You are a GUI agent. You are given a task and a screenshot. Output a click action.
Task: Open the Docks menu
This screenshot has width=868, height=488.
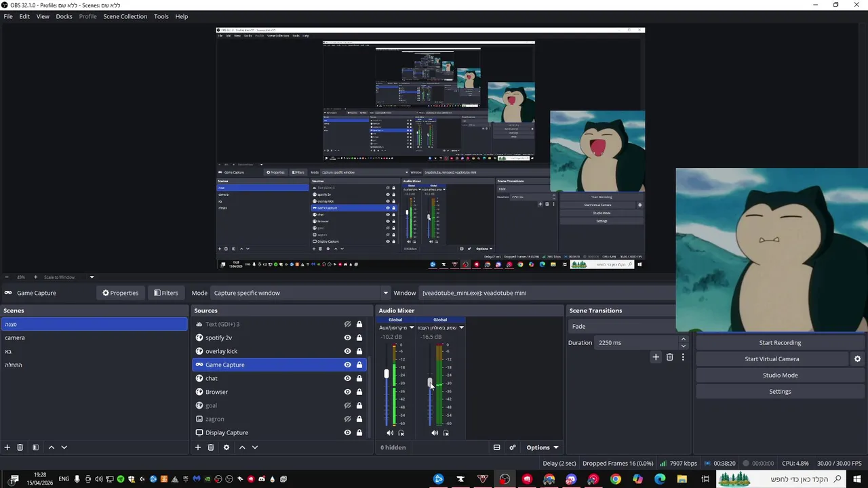pyautogui.click(x=64, y=16)
